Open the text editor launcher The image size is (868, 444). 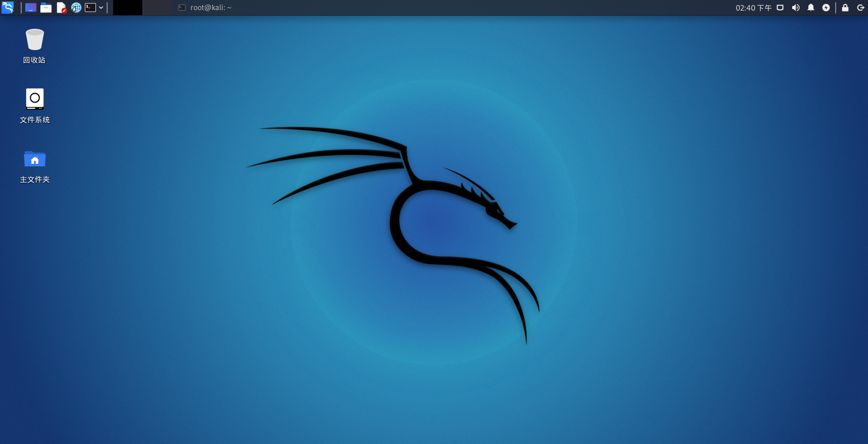61,8
